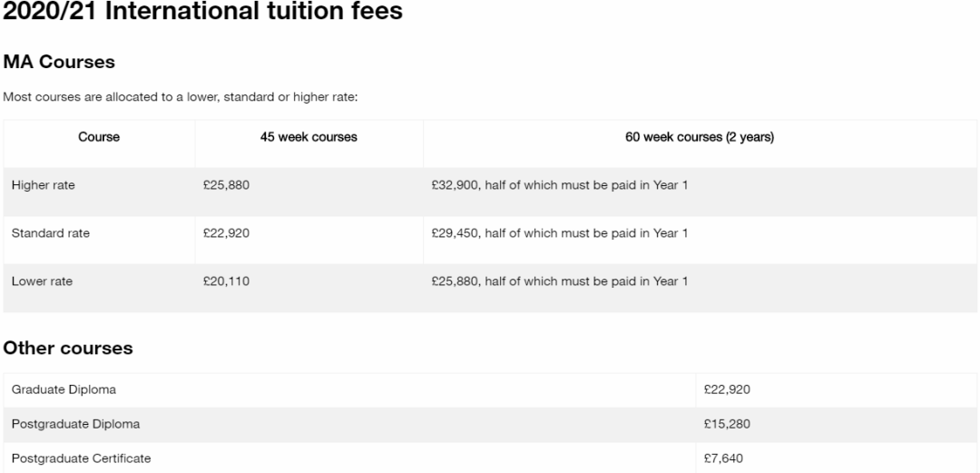The width and height of the screenshot is (980, 473).
Task: Click the Postgraduate Diploma row label
Action: click(75, 424)
